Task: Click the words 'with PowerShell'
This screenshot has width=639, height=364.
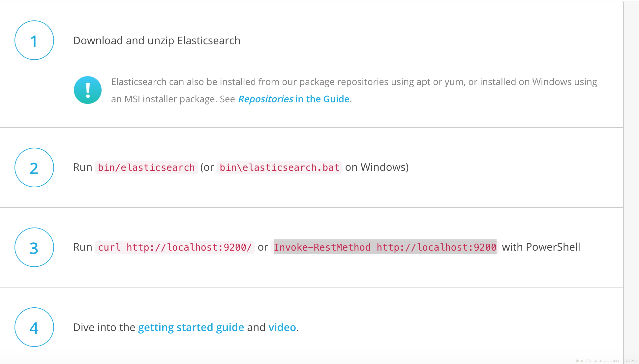Action: 541,247
